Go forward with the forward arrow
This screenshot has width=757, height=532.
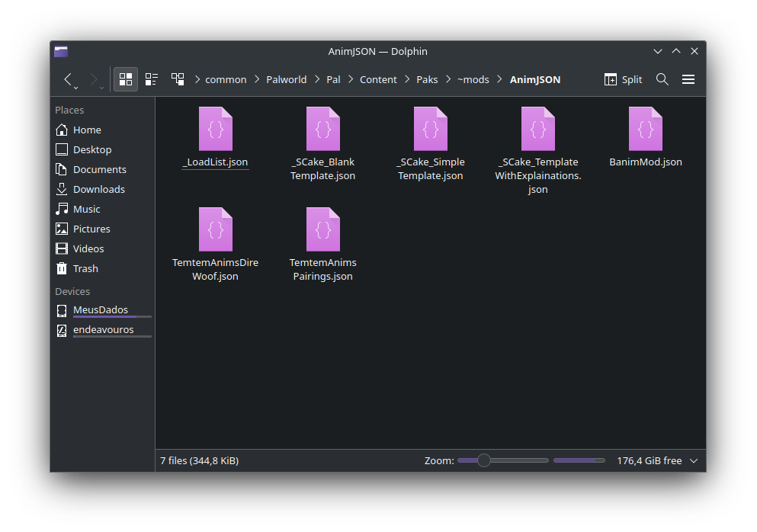[x=94, y=79]
